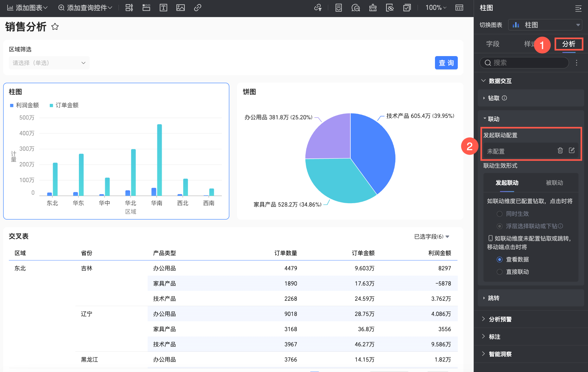Insert a hyperlink widget from toolbar
Image resolution: width=588 pixels, height=372 pixels.
198,8
